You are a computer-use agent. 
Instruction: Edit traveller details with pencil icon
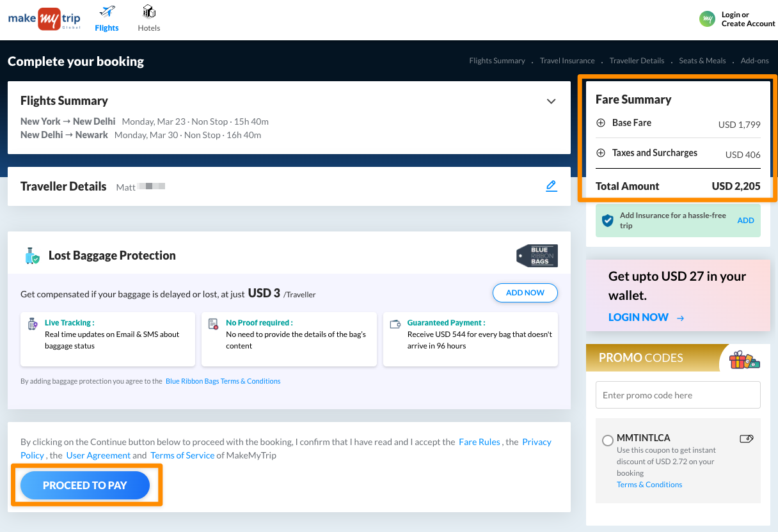tap(551, 186)
